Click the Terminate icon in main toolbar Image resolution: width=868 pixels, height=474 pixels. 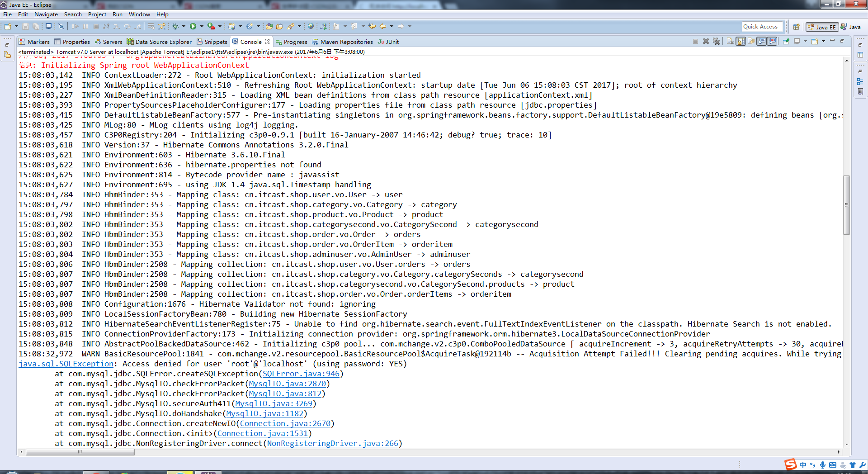[96, 26]
